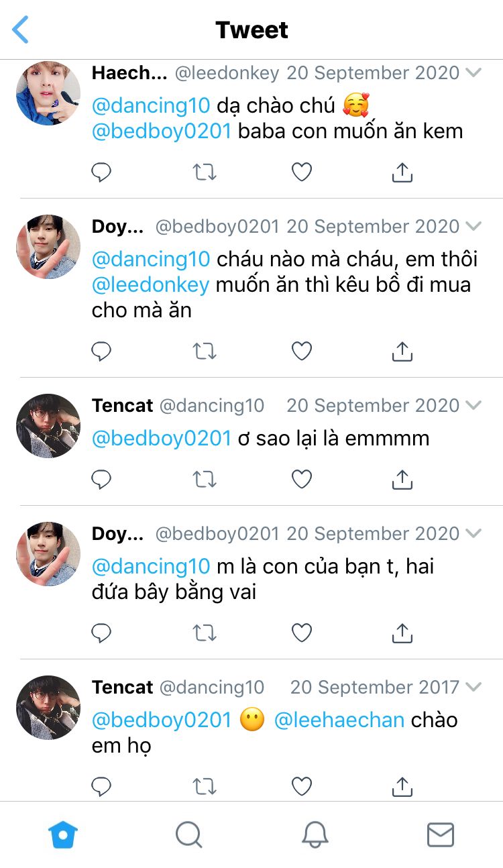Open the chevron menu on Doyoung's first tweet
The height and width of the screenshot is (868, 503).
(473, 226)
